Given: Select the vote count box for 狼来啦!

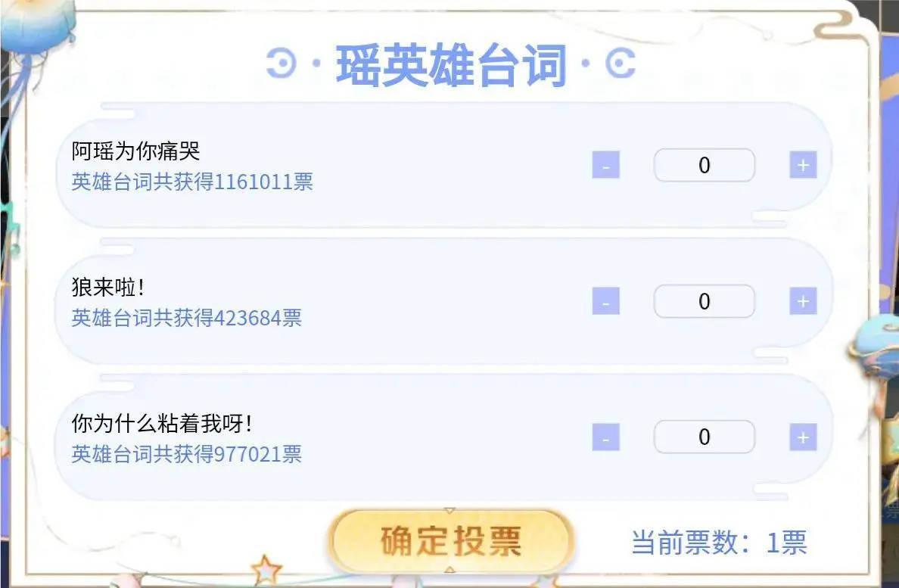Looking at the screenshot, I should click(x=704, y=301).
